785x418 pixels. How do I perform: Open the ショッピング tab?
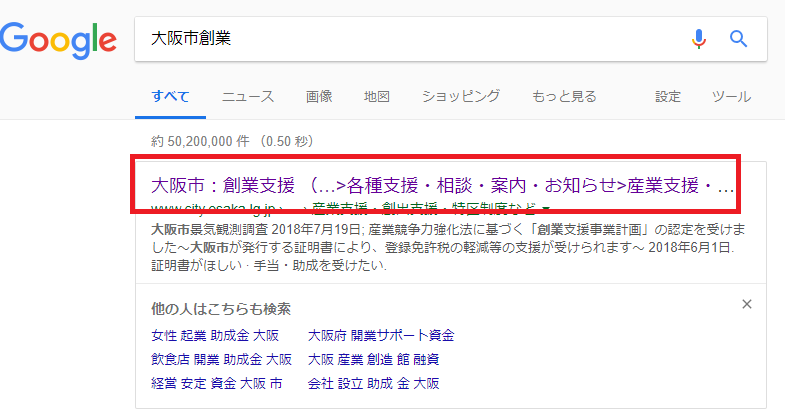tap(460, 97)
